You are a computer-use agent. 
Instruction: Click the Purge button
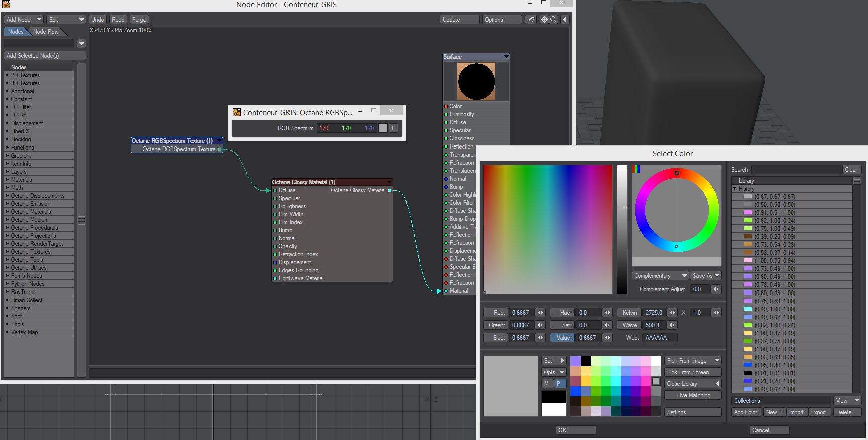tap(139, 20)
